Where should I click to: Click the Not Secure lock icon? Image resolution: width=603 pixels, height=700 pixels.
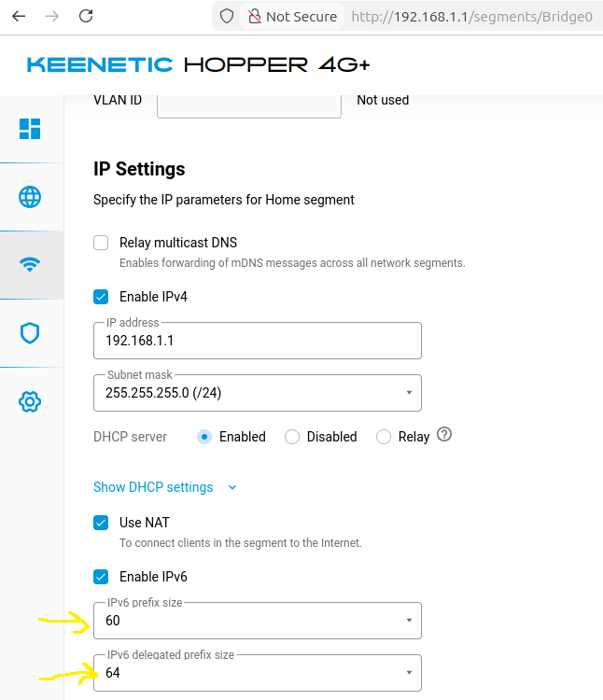tap(253, 16)
